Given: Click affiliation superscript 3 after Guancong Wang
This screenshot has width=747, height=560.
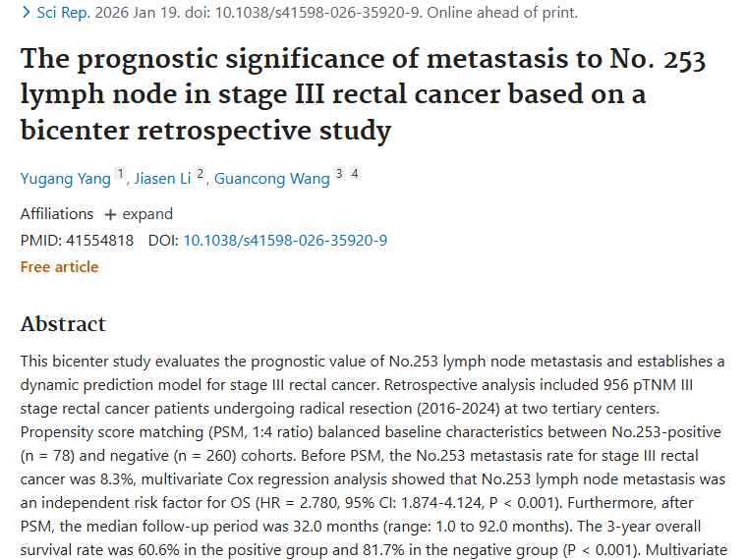Looking at the screenshot, I should 339,174.
